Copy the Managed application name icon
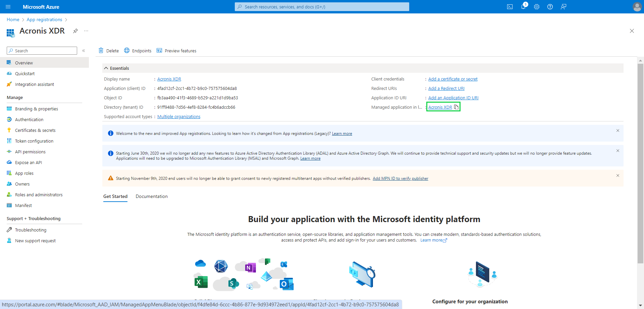This screenshot has height=309, width=644. pyautogui.click(x=456, y=107)
